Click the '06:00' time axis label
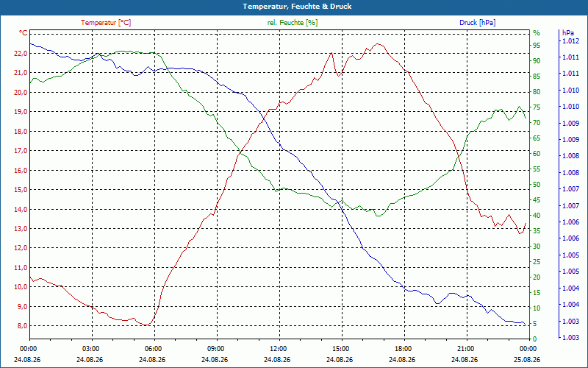This screenshot has height=368, width=588. (x=154, y=348)
